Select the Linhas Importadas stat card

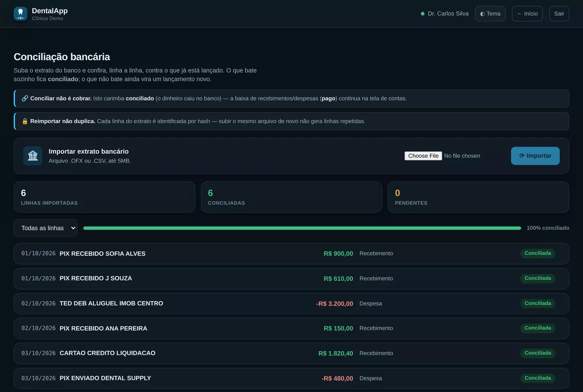104,197
